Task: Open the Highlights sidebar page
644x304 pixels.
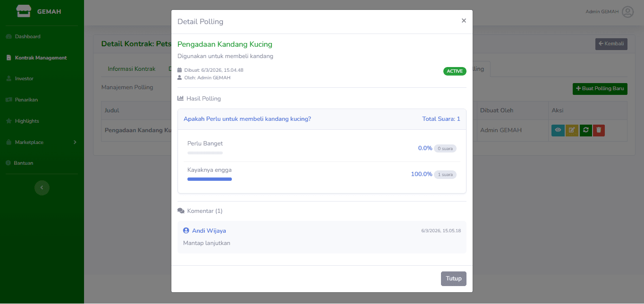Action: (27, 121)
